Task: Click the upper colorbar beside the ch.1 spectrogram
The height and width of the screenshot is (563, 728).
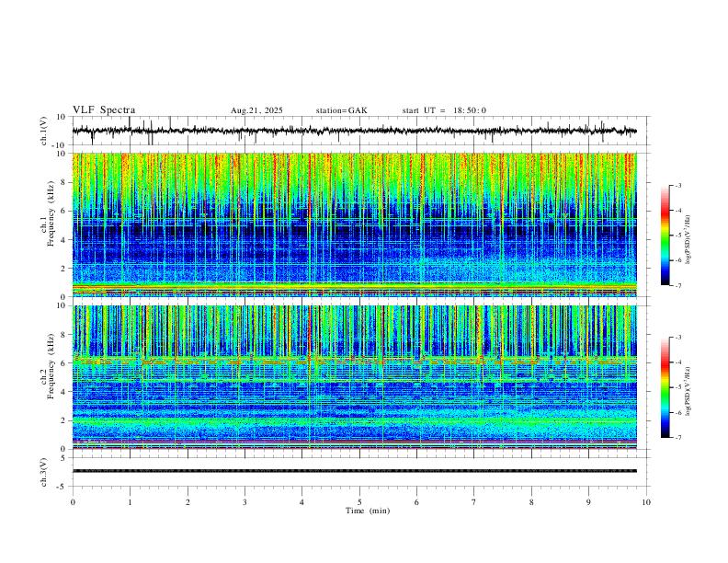Action: tap(665, 236)
